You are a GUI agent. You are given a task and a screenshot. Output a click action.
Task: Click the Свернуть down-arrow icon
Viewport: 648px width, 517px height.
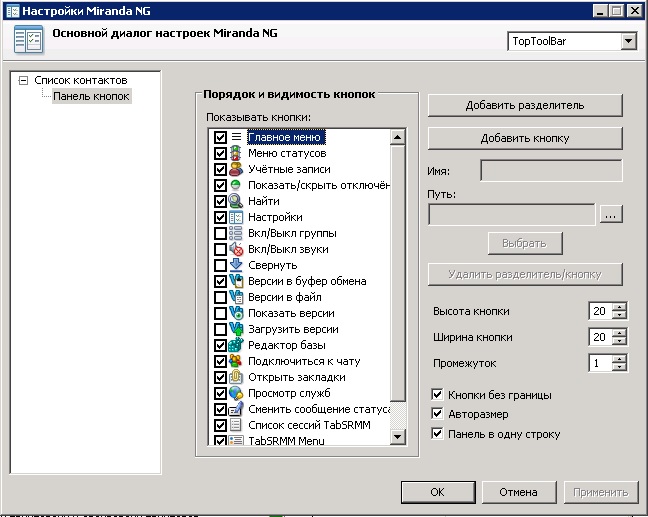point(236,265)
